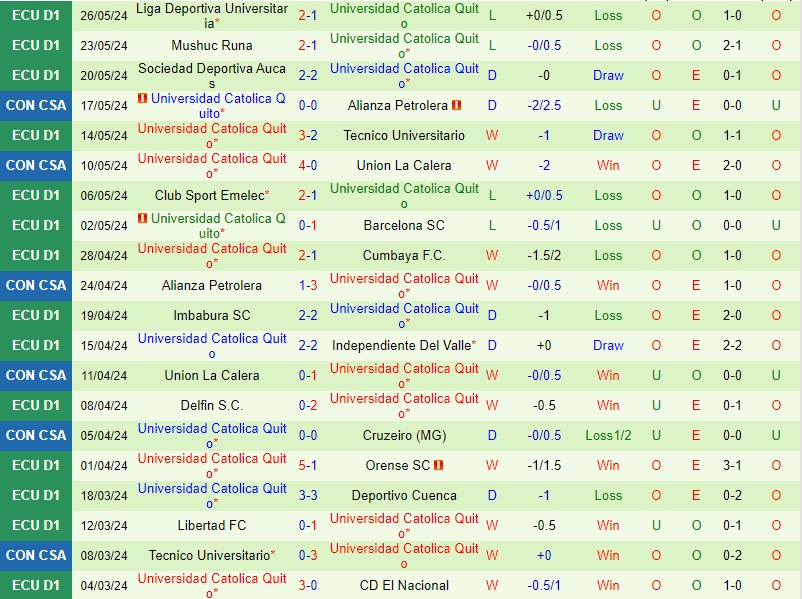The width and height of the screenshot is (802, 599).
Task: Click the 4-0 score against Union La Calera
Action: click(308, 166)
